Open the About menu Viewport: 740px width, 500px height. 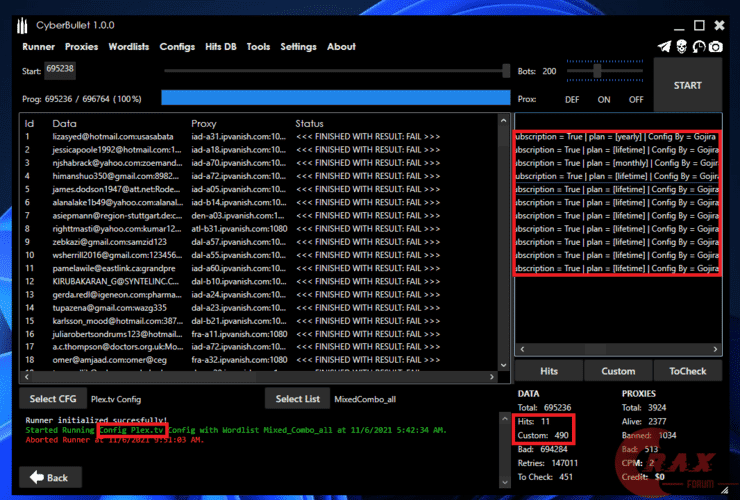click(x=341, y=47)
